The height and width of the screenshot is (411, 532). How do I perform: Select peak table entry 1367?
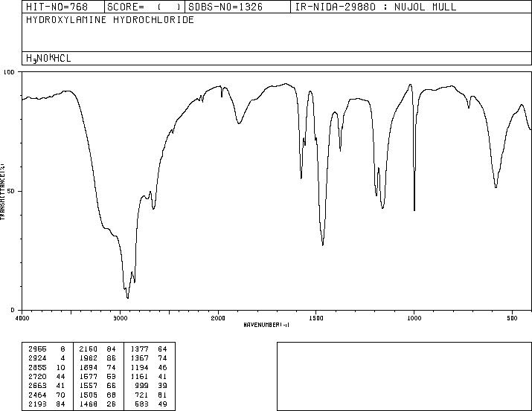click(139, 358)
